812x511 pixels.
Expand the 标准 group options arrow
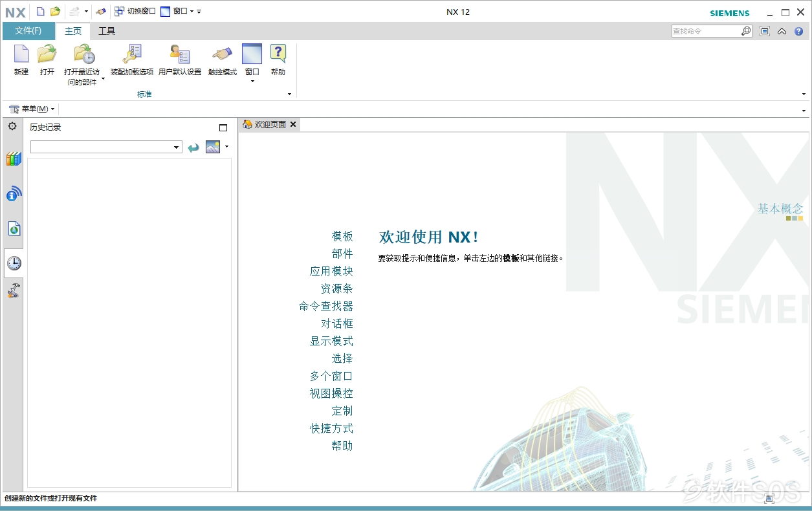pyautogui.click(x=289, y=94)
